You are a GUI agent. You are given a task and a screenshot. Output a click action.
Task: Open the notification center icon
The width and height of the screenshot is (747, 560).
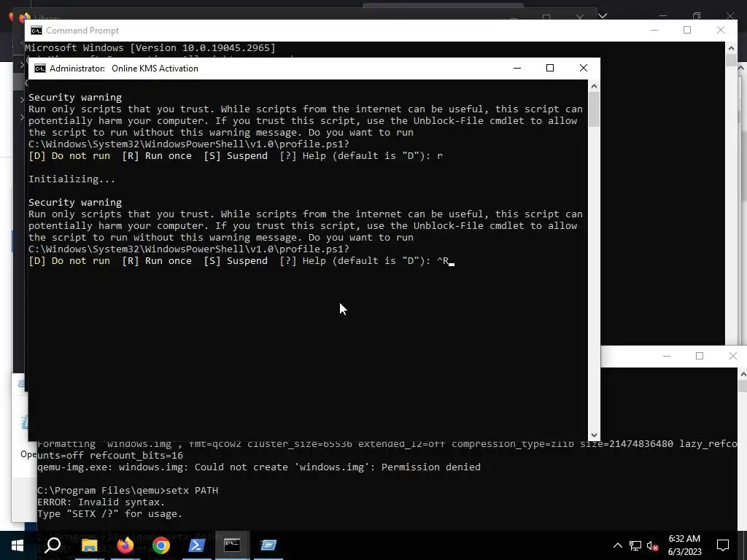[x=723, y=545]
